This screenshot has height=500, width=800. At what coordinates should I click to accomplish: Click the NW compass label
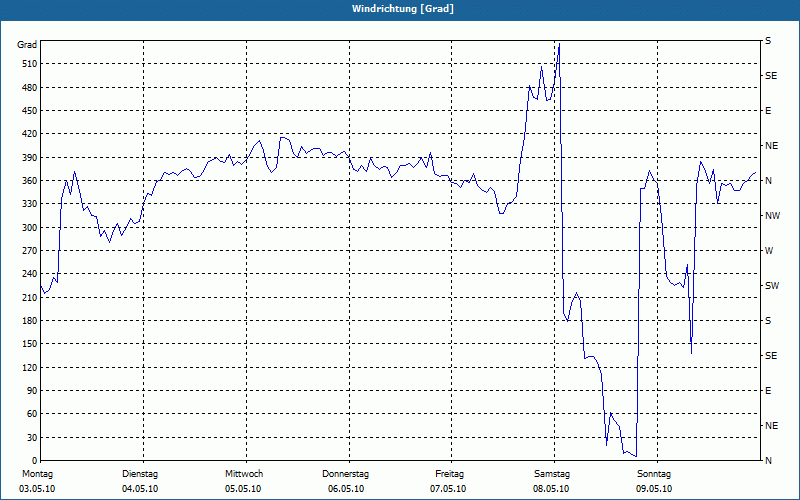[772, 216]
